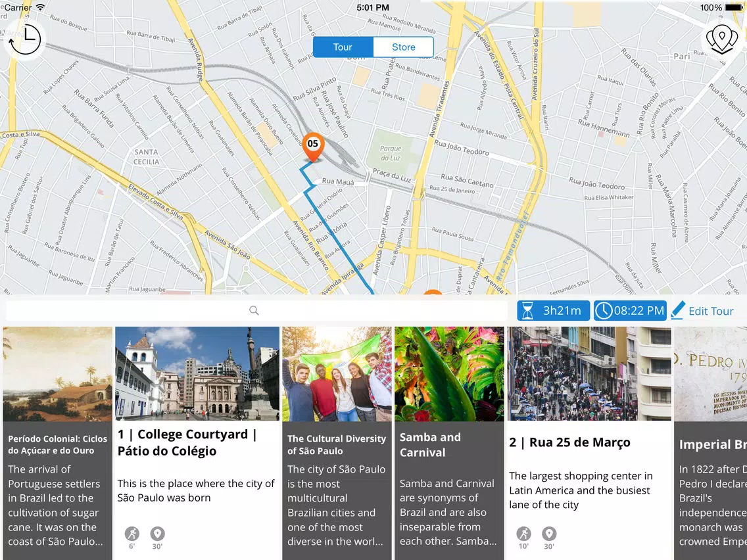Click 'The arrival of Portuguese settlers' description
This screenshot has width=747, height=560.
55,505
